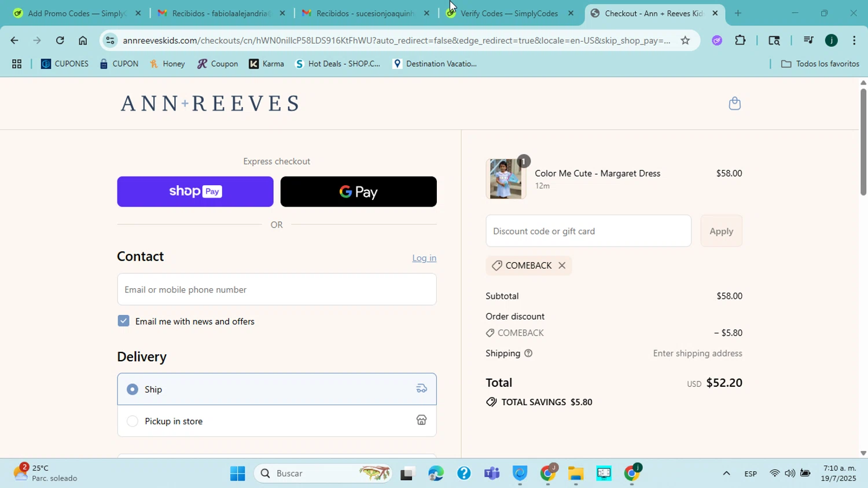Screen dimensions: 868x488
Task: Open Task View from taskbar
Action: click(408, 474)
